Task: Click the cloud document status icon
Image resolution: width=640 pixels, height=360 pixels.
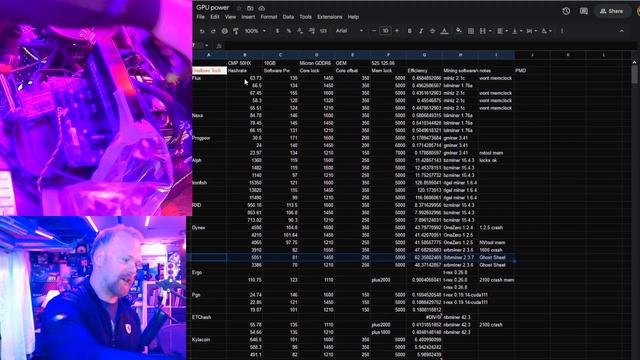Action: click(x=262, y=8)
